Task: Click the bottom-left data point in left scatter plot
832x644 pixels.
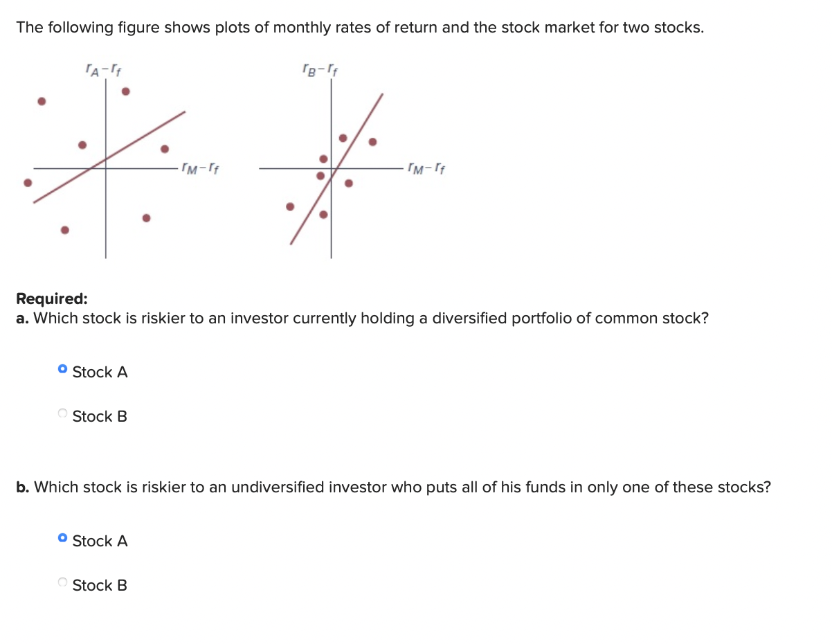Action: 64,229
